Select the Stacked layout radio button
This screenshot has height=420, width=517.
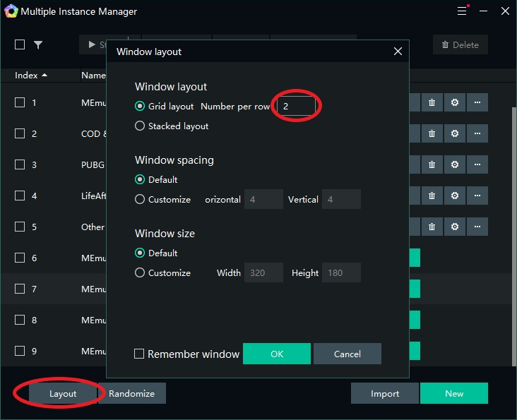(140, 126)
